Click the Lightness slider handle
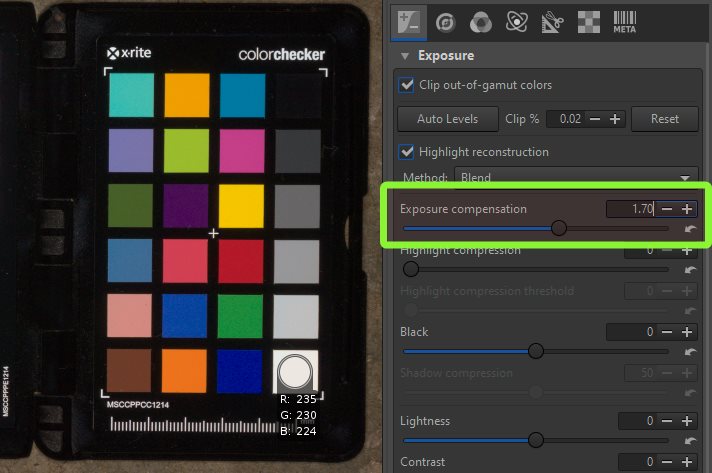Image resolution: width=712 pixels, height=473 pixels. tap(536, 440)
